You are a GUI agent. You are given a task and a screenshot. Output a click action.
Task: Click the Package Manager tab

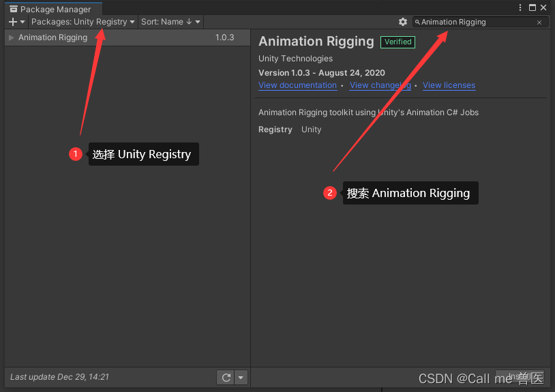coord(53,9)
